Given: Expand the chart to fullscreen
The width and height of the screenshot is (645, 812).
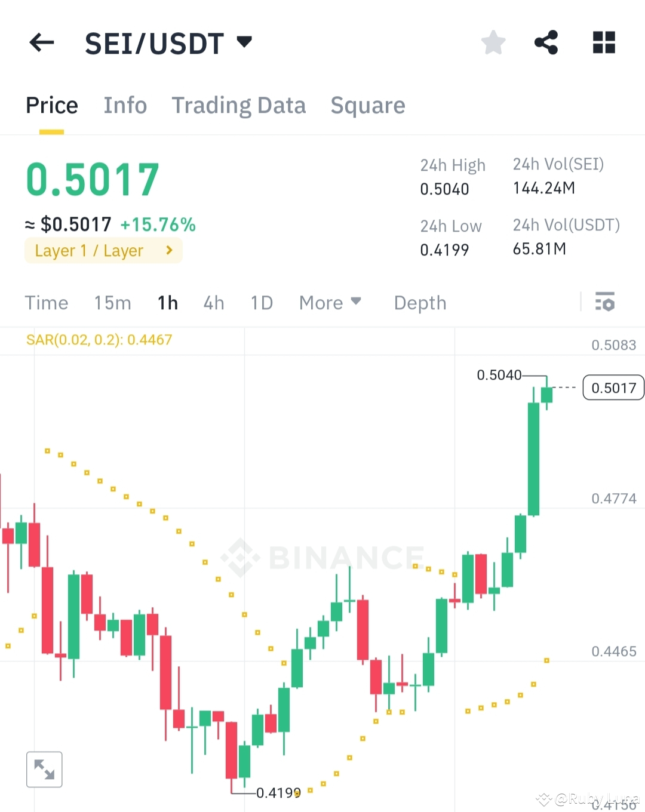Looking at the screenshot, I should tap(44, 769).
